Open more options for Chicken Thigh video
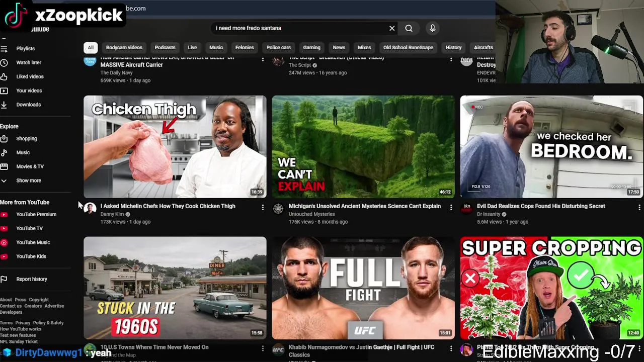This screenshot has height=362, width=644. click(x=263, y=207)
